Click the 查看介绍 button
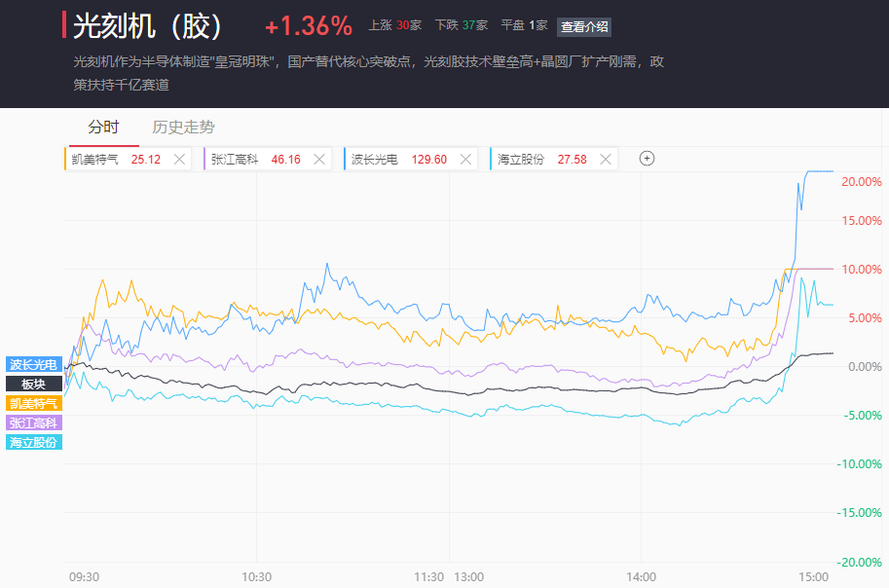This screenshot has height=588, width=889. point(584,26)
